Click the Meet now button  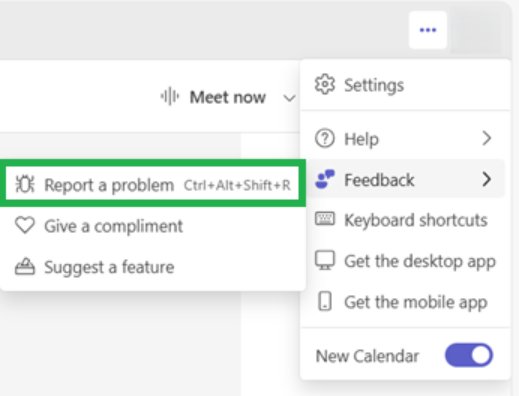(x=213, y=97)
